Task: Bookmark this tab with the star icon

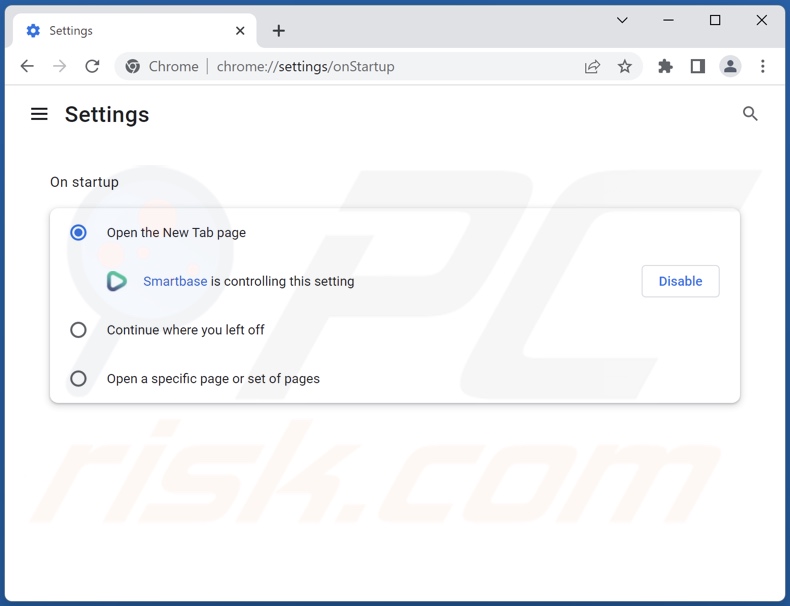Action: (x=625, y=66)
